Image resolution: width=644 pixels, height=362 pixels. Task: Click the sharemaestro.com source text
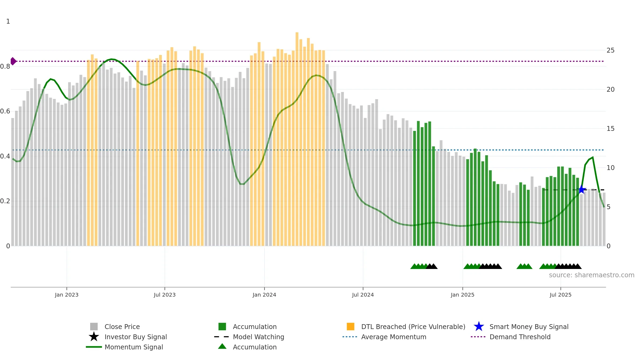click(x=591, y=275)
